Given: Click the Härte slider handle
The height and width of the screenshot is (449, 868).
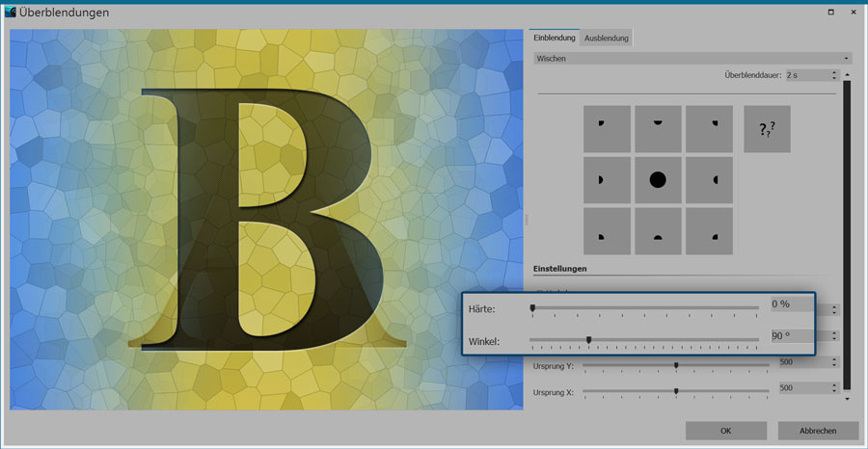Looking at the screenshot, I should pos(532,308).
